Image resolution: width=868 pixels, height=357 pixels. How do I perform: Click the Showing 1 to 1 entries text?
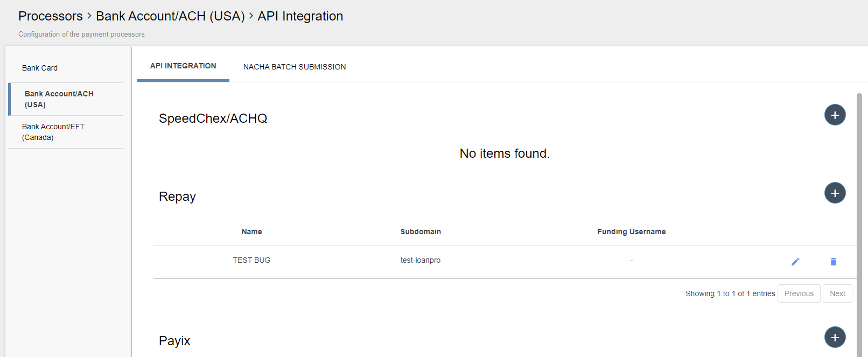730,293
